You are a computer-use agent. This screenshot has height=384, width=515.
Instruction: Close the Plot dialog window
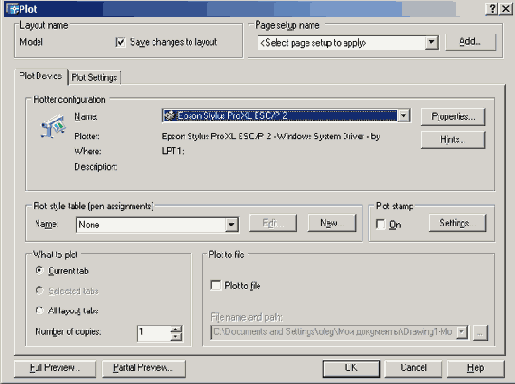point(506,9)
